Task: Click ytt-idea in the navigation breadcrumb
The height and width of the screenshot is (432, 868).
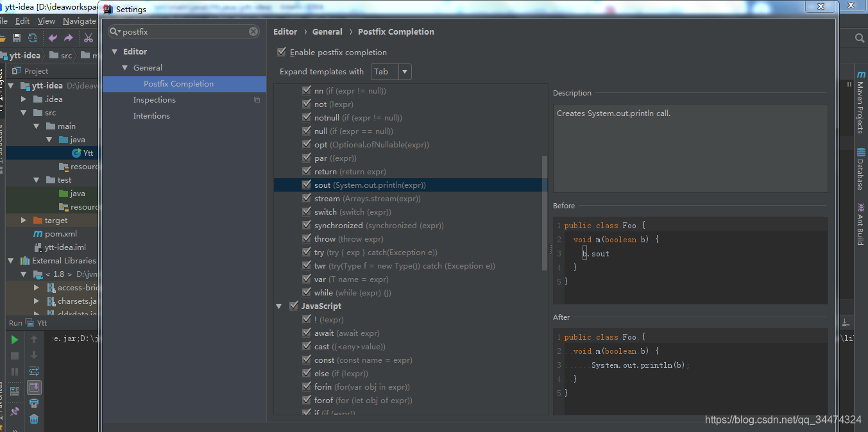Action: click(x=21, y=56)
